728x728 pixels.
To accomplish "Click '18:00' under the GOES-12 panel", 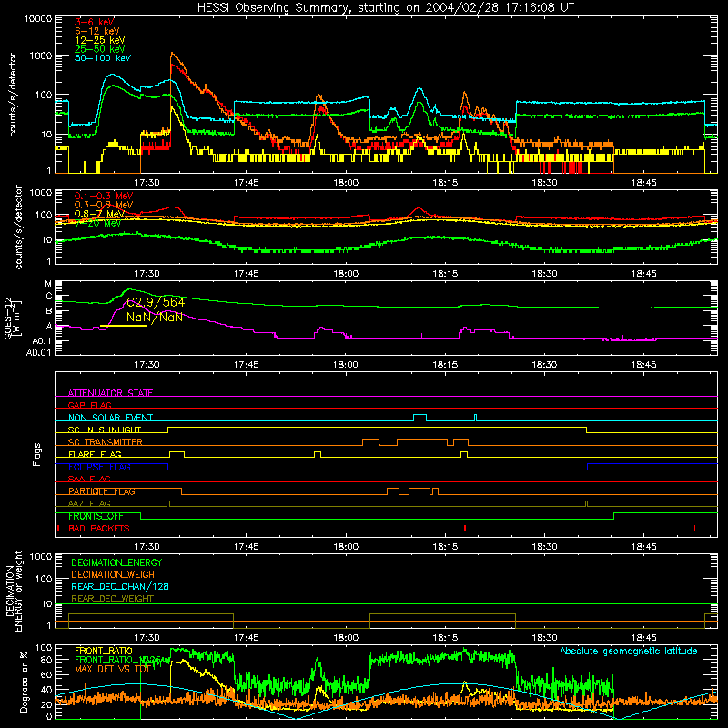I will point(346,365).
